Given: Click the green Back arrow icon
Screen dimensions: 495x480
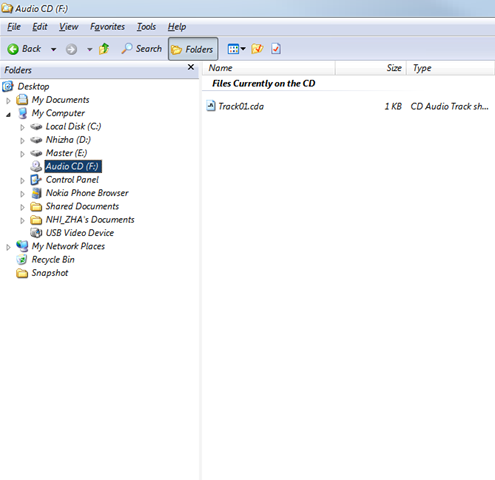Looking at the screenshot, I should pos(13,49).
